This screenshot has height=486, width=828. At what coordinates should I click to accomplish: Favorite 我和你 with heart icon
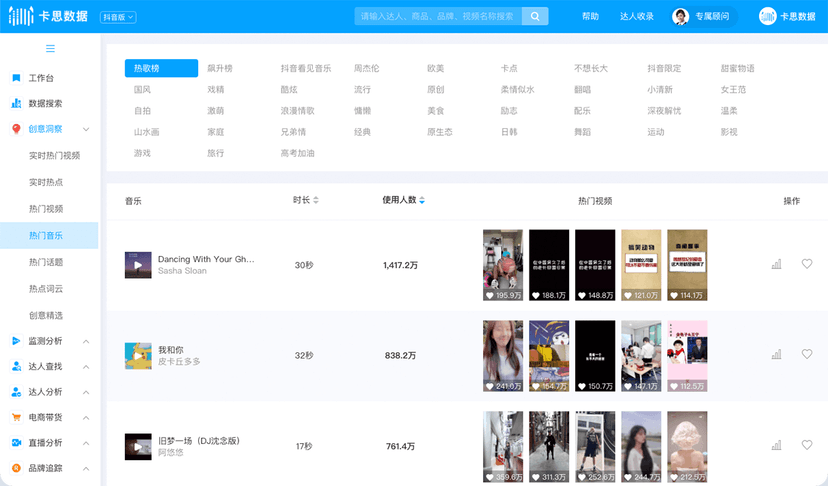[807, 354]
